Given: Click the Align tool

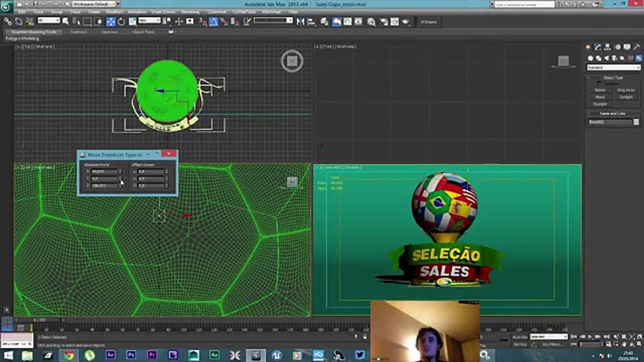Looking at the screenshot, I should 311,22.
